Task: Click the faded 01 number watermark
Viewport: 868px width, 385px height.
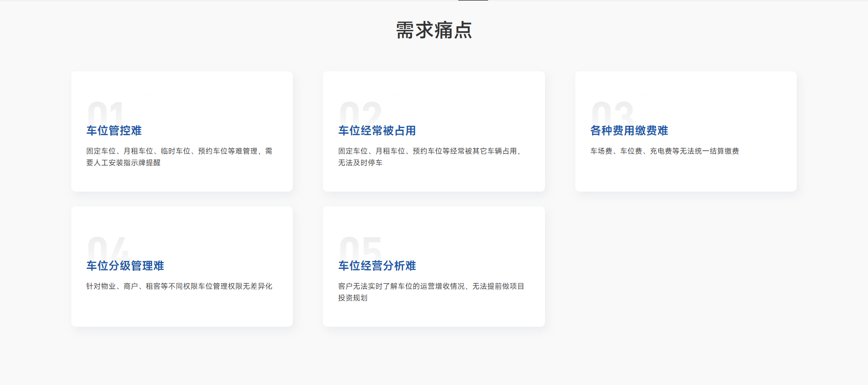Action: click(105, 112)
